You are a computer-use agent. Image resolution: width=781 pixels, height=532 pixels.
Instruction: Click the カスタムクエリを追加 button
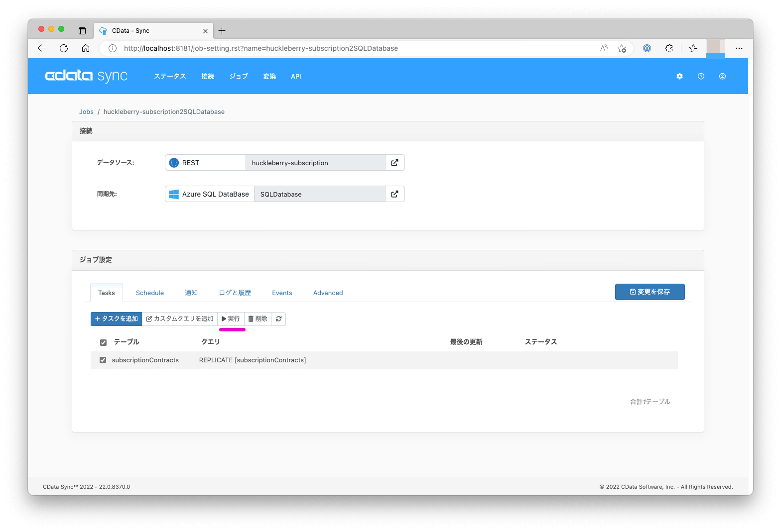[x=180, y=319]
